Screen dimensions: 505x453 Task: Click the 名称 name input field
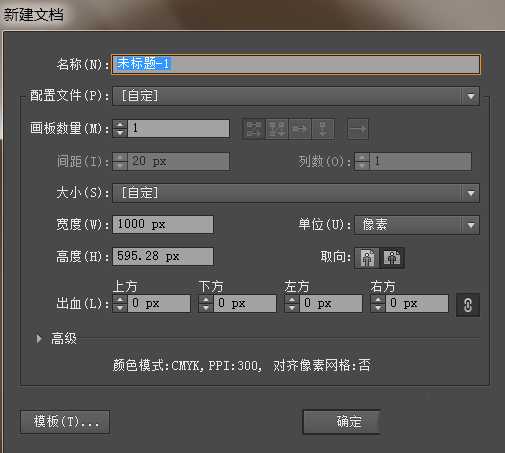(296, 64)
